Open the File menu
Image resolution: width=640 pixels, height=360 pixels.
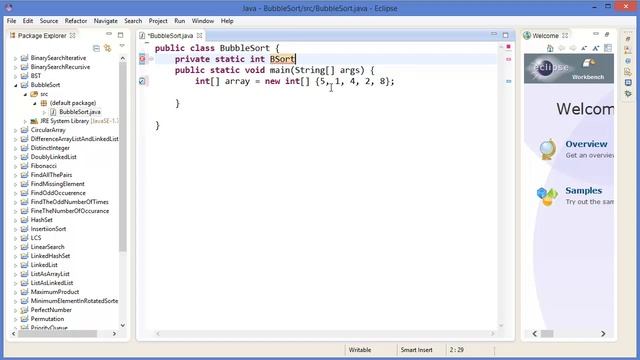[11, 21]
